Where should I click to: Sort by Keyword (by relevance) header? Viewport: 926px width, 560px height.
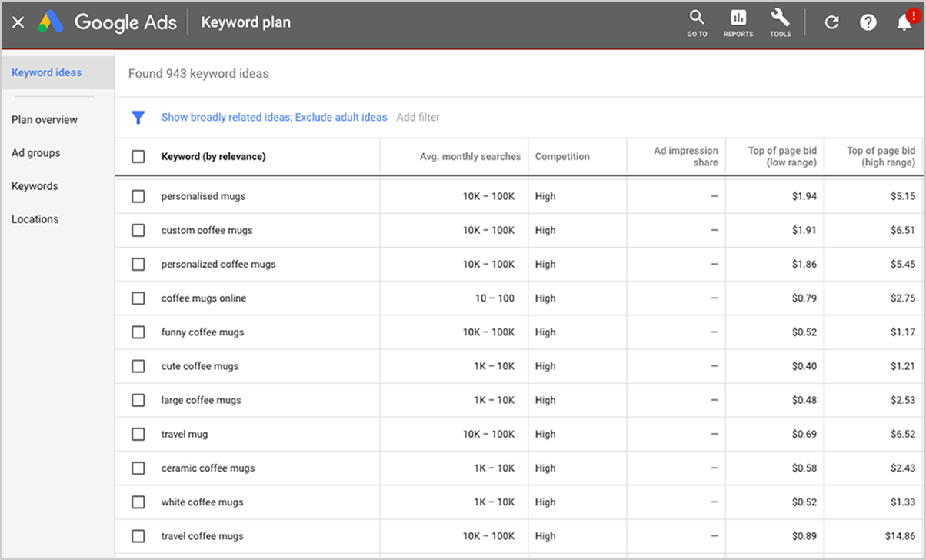coord(213,157)
